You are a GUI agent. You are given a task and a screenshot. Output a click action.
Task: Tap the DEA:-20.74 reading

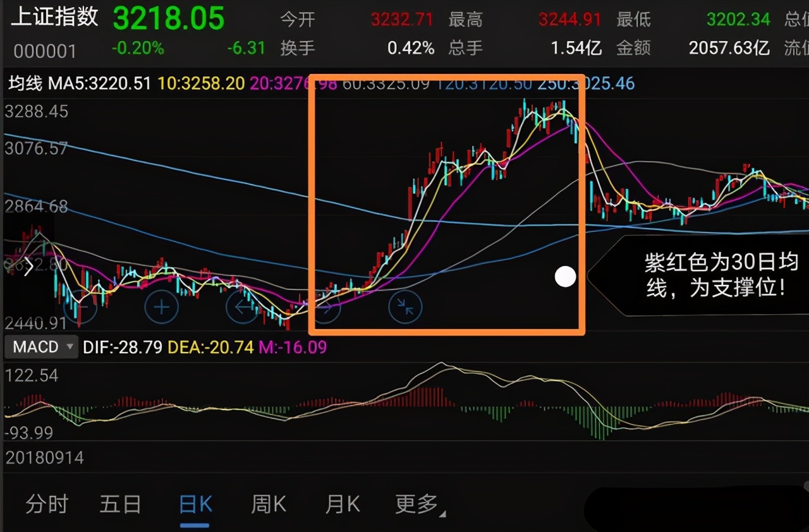pyautogui.click(x=210, y=347)
